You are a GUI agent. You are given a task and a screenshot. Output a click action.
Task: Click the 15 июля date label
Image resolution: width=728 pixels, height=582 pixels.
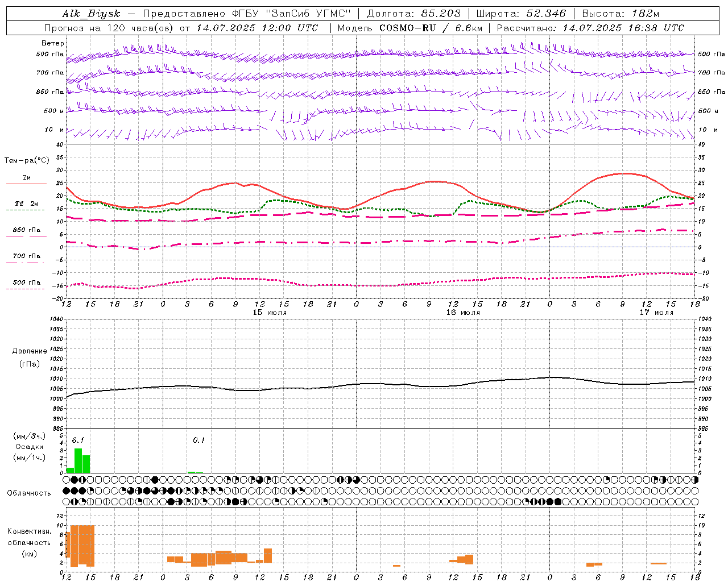pyautogui.click(x=270, y=313)
